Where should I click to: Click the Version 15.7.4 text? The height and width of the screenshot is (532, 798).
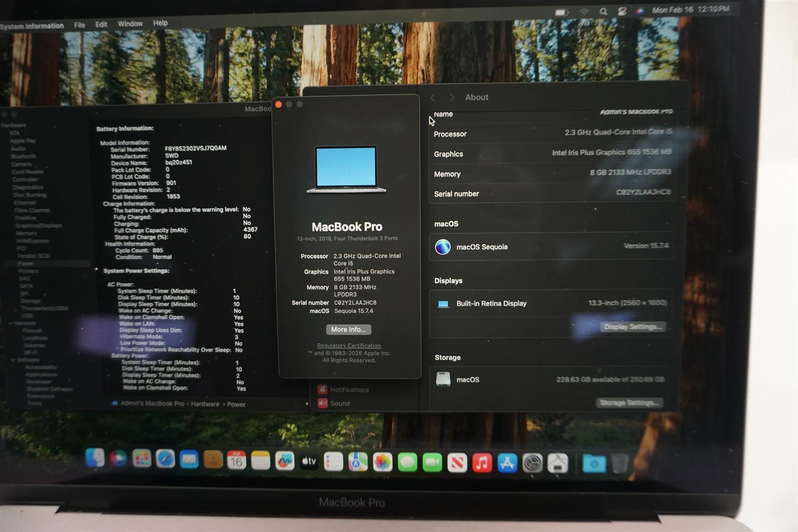click(646, 245)
